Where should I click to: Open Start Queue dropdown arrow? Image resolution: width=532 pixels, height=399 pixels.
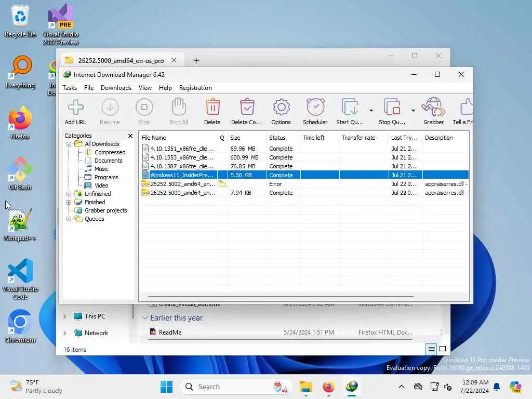(x=371, y=111)
